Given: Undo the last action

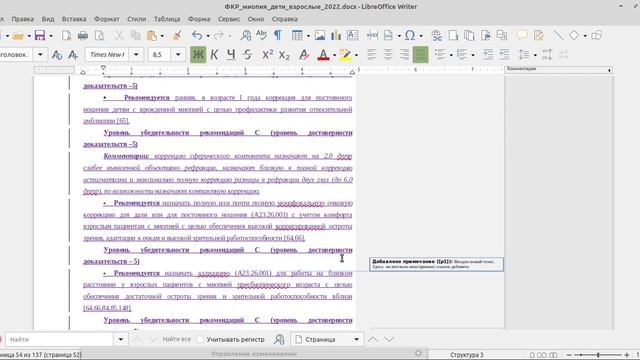Looking at the screenshot, I should coord(197,36).
